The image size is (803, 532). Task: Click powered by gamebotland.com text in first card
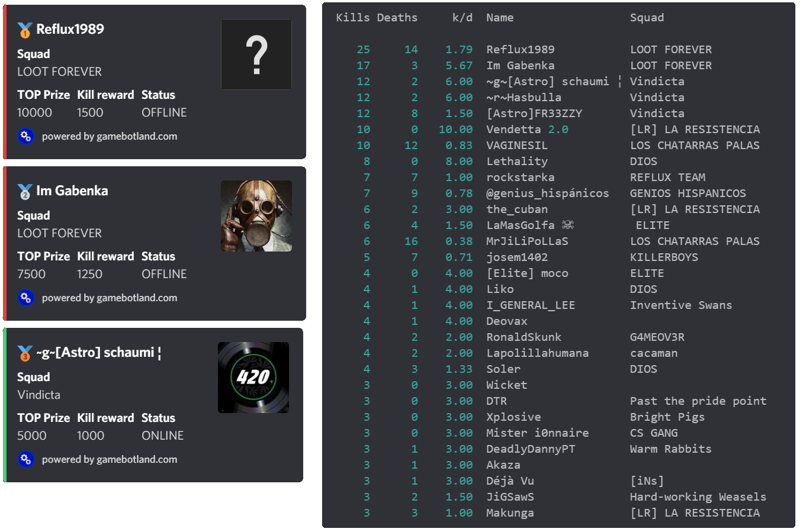pyautogui.click(x=109, y=137)
